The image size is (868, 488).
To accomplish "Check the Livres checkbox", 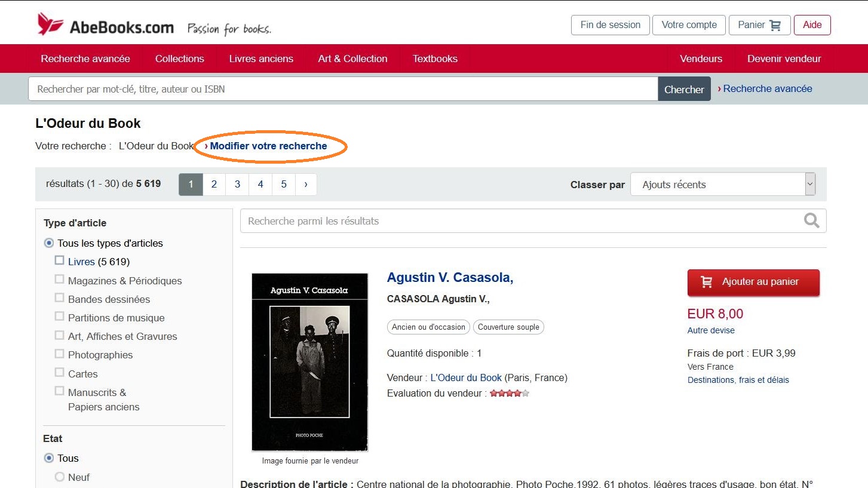I will click(59, 260).
